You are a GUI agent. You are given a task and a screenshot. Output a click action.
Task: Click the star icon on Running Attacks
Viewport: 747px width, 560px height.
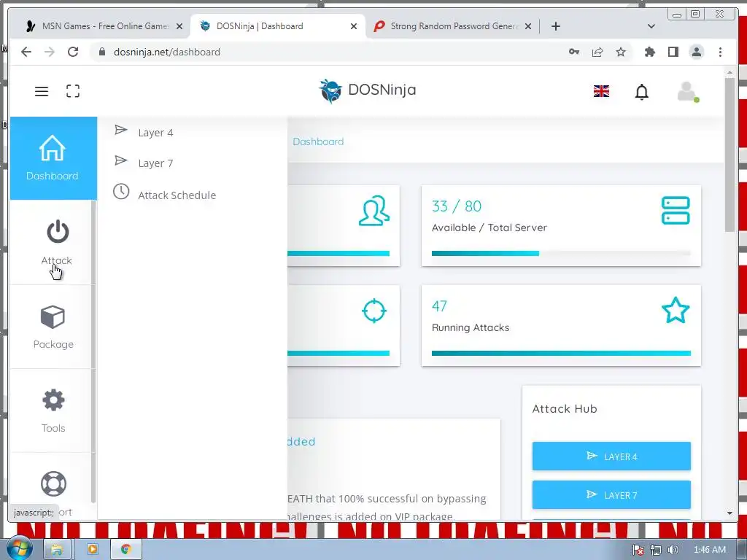(676, 311)
